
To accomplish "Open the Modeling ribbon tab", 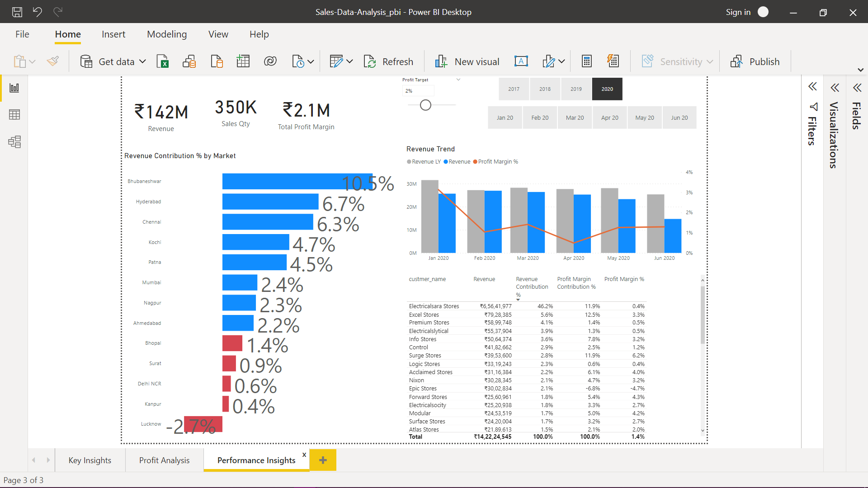I will (x=167, y=34).
